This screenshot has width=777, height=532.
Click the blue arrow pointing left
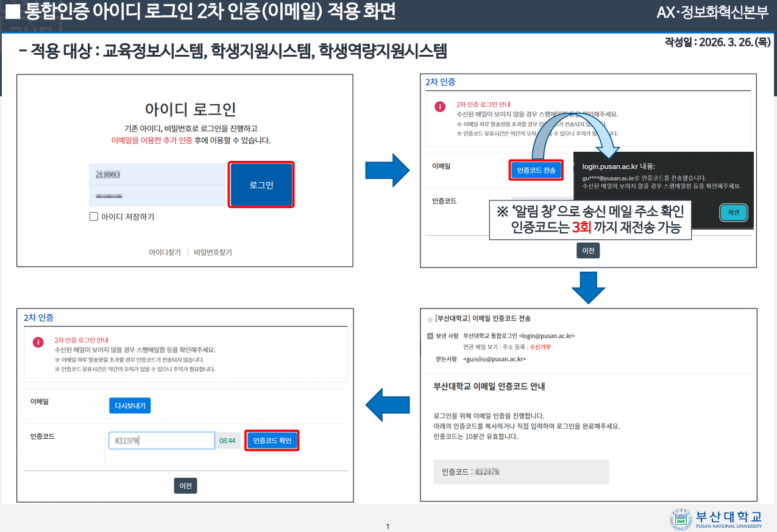(387, 405)
